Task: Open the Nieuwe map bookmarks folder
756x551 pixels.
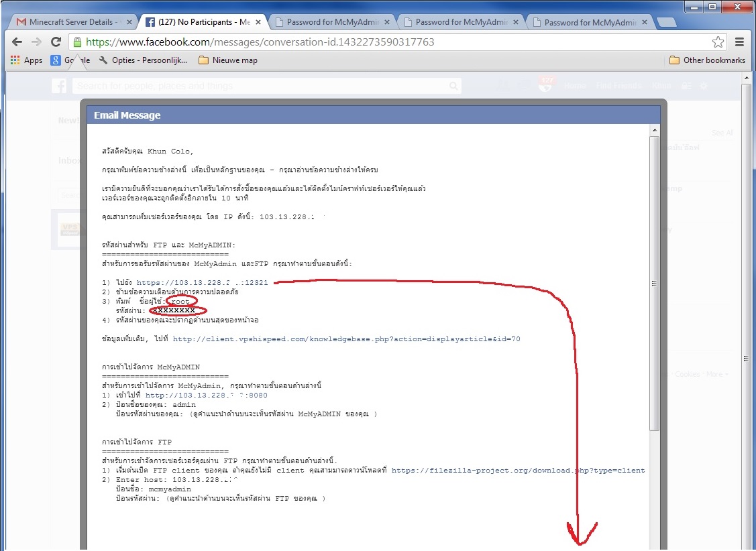Action: (x=228, y=60)
